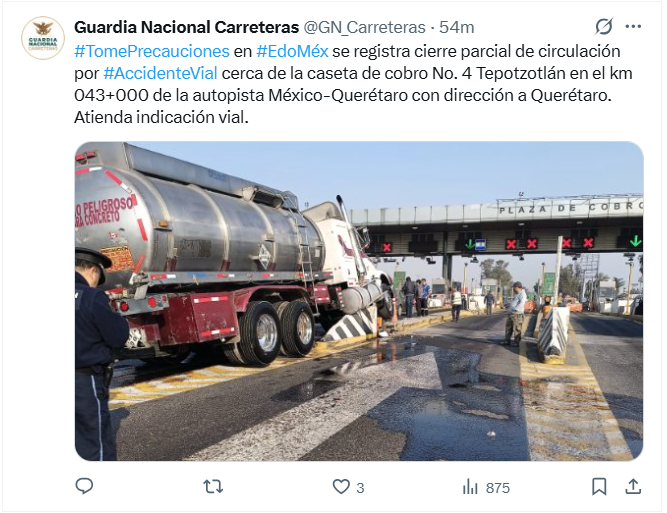This screenshot has width=667, height=513.
Task: Follow the #AccidenteVial hashtag
Action: coord(160,73)
